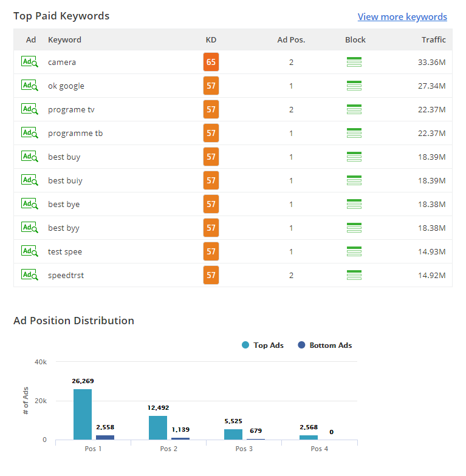Viewport: 466px width, 476px height.
Task: Click the Keyword column header
Action: coord(64,39)
